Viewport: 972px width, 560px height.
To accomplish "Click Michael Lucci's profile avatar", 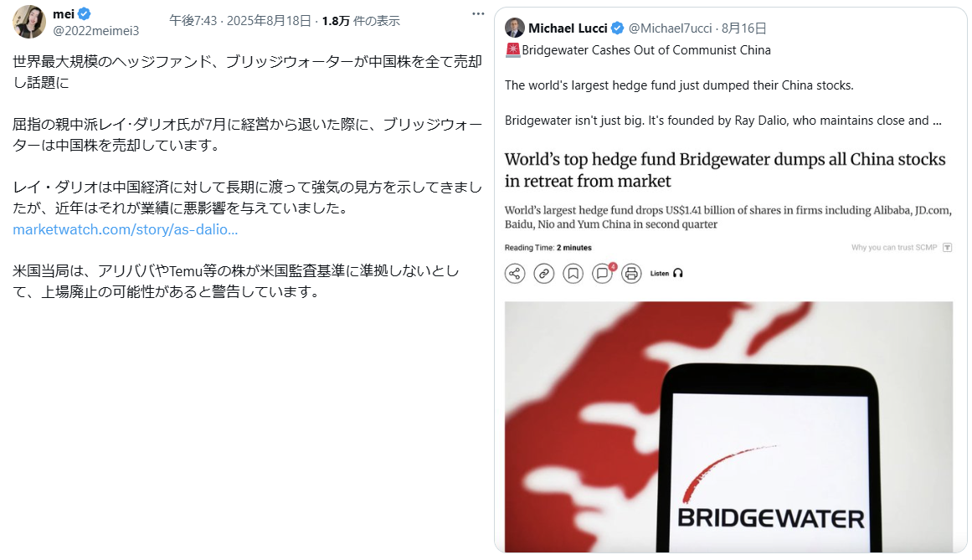I will 515,28.
